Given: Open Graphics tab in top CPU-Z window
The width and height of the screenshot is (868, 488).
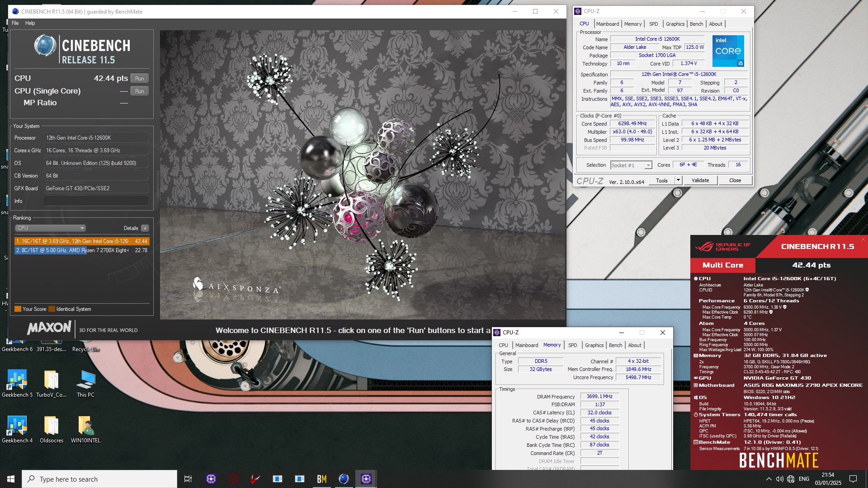Looking at the screenshot, I should [x=675, y=24].
